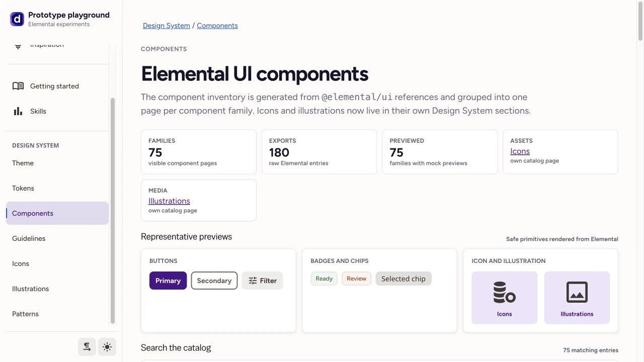Image resolution: width=644 pixels, height=362 pixels.
Task: Toggle the Selected chip
Action: tap(404, 279)
